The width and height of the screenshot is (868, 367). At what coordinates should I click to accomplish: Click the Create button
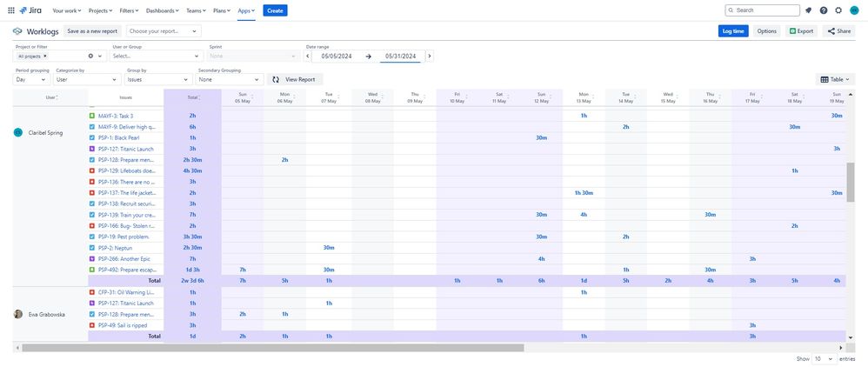275,10
